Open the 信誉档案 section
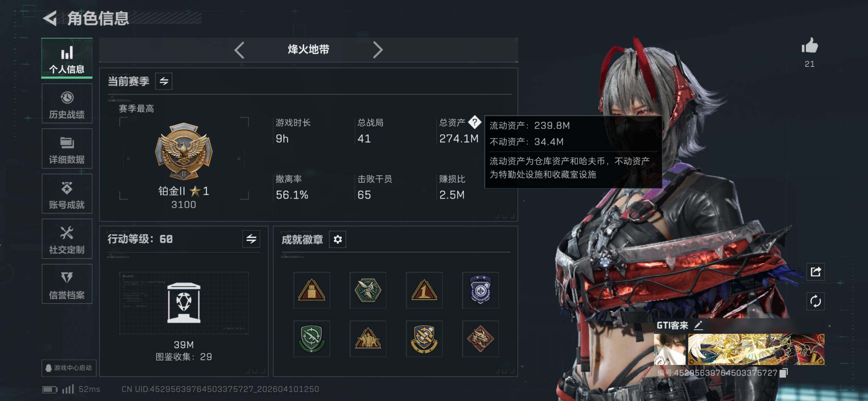The height and width of the screenshot is (401, 868). click(x=67, y=284)
